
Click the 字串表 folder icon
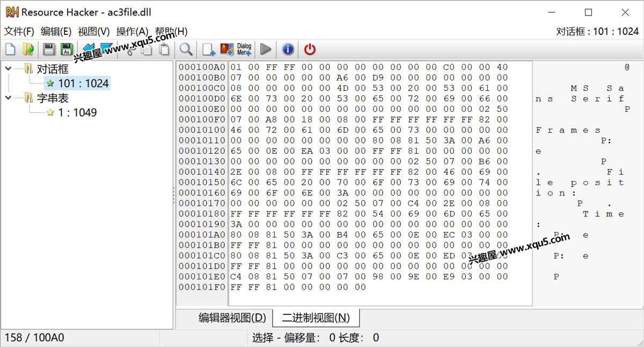tap(28, 98)
